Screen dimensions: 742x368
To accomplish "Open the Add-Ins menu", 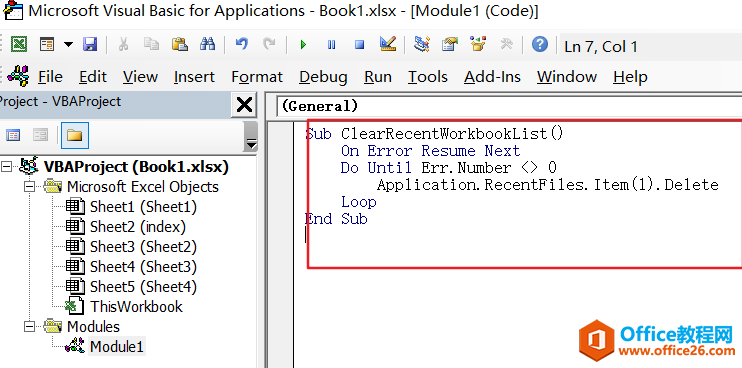I will tap(492, 77).
